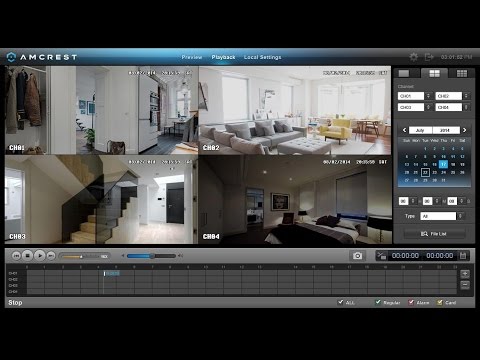Click the play button
Screen dimensions: 480x360
pyautogui.click(x=40, y=256)
